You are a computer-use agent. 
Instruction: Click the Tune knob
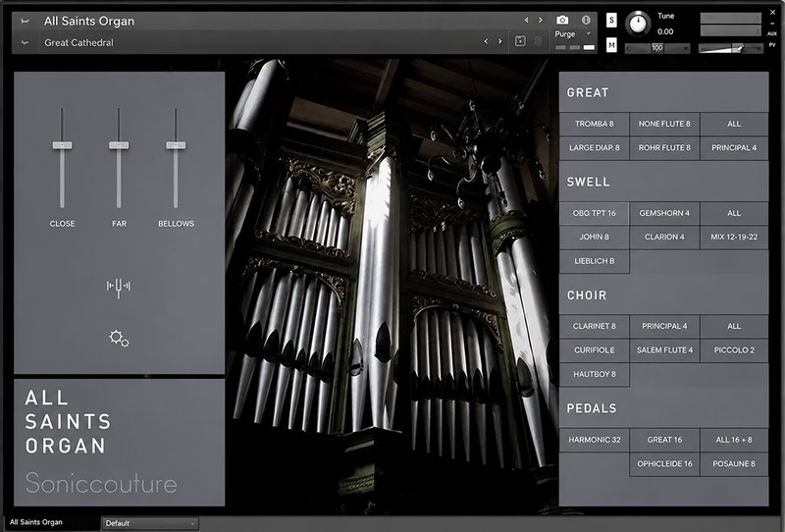pos(638,23)
